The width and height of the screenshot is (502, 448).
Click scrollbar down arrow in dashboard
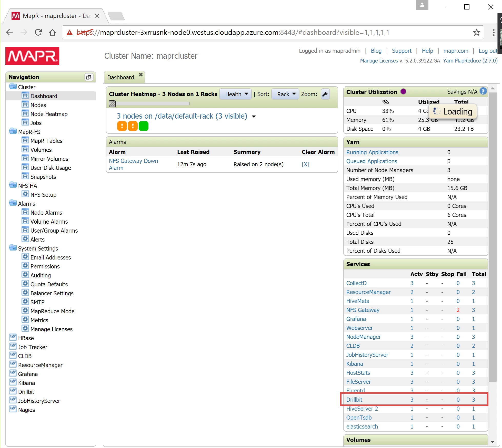(493, 442)
